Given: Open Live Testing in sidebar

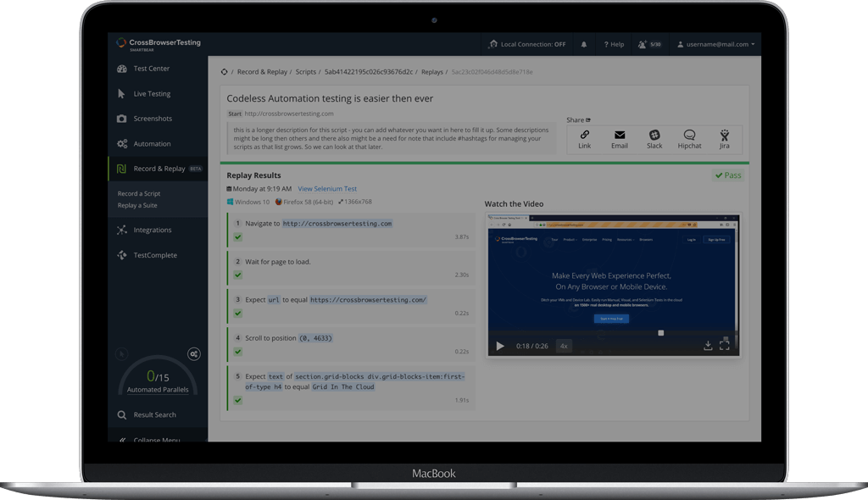Looking at the screenshot, I should pyautogui.click(x=152, y=94).
